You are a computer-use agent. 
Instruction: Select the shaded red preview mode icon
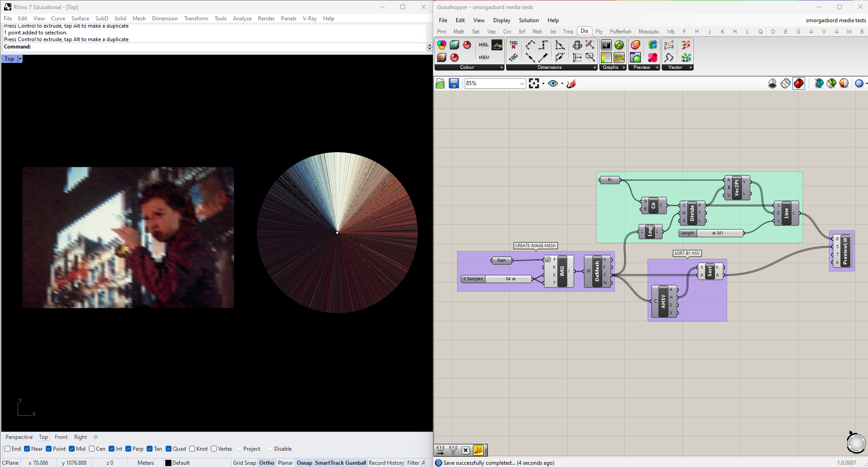tap(799, 83)
